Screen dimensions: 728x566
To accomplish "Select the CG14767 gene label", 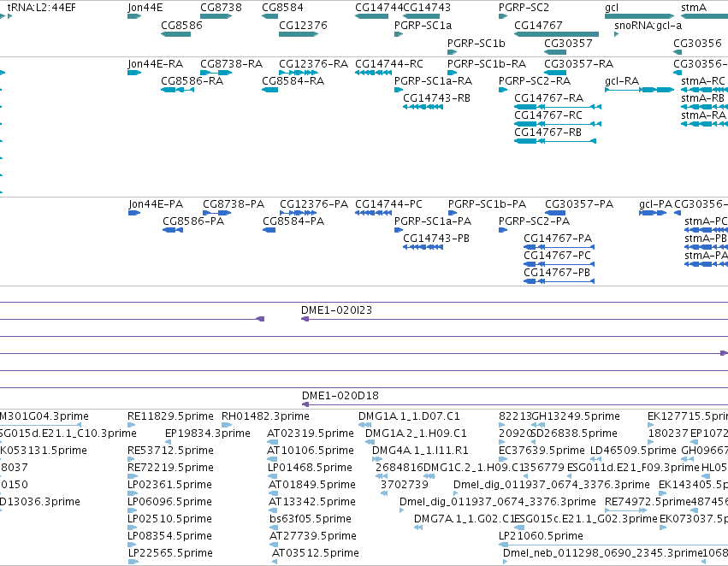I will pos(538,26).
